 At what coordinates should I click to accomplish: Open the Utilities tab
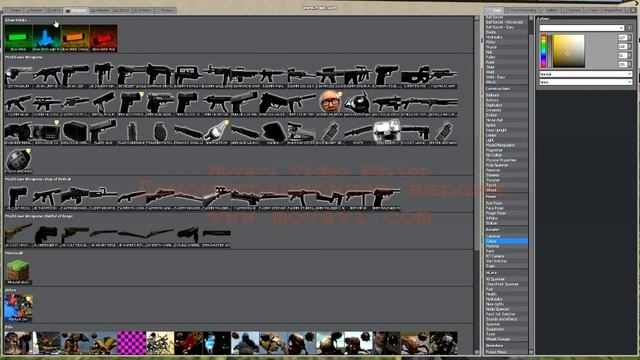[551, 10]
